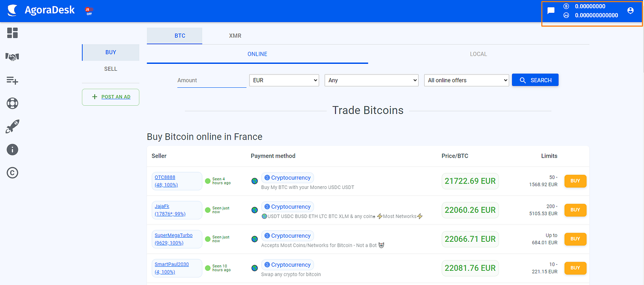644x285 pixels.
Task: Click the Bitcoin wallet balance icon
Action: [566, 6]
